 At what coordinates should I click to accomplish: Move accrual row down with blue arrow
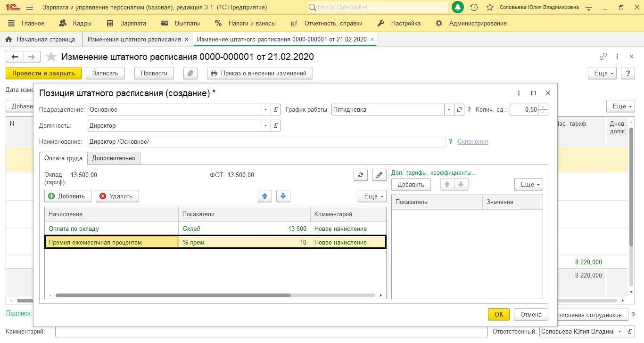[283, 196]
